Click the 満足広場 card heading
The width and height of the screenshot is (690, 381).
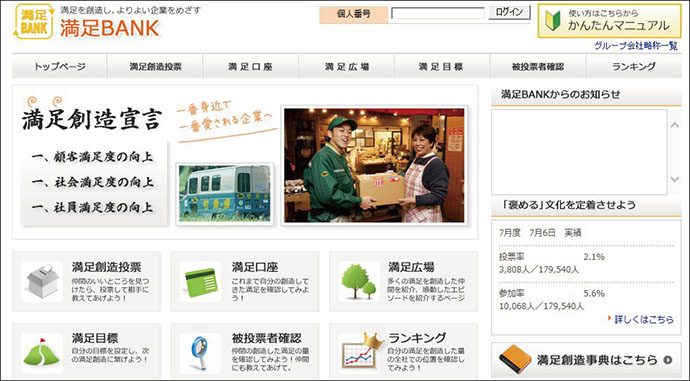[411, 267]
